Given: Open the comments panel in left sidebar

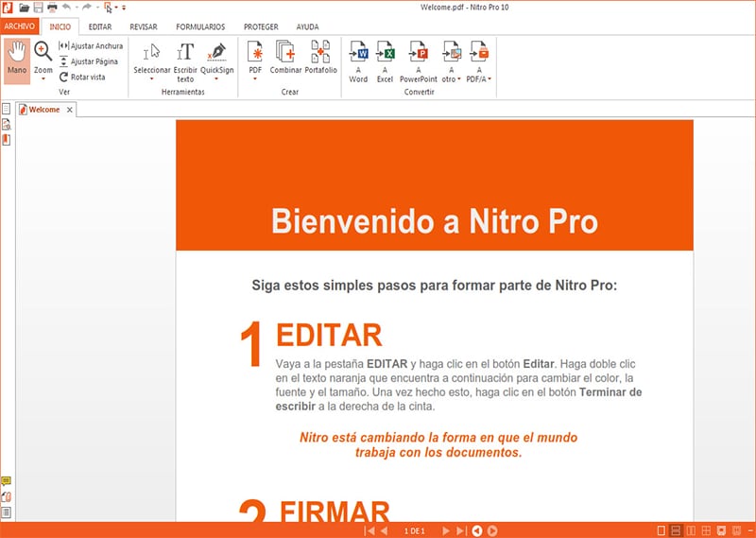Looking at the screenshot, I should 7,481.
